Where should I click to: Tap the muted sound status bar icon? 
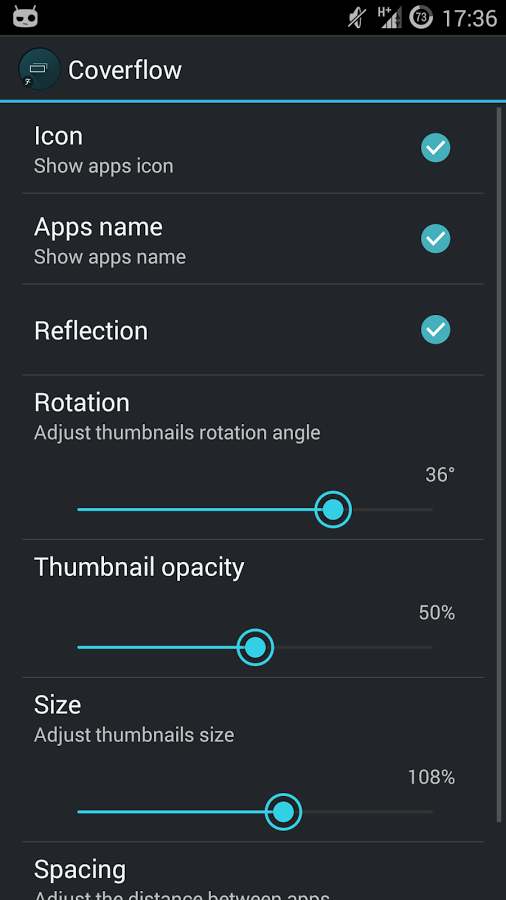tap(357, 18)
